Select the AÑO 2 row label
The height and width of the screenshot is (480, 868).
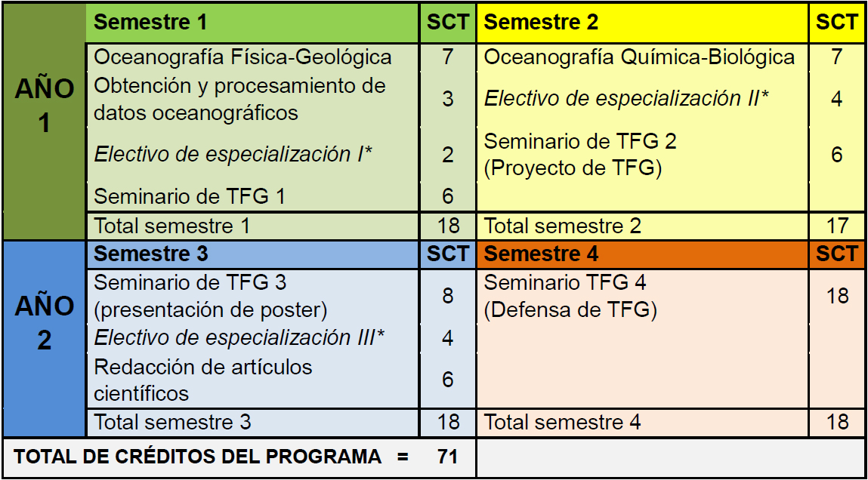tap(45, 323)
